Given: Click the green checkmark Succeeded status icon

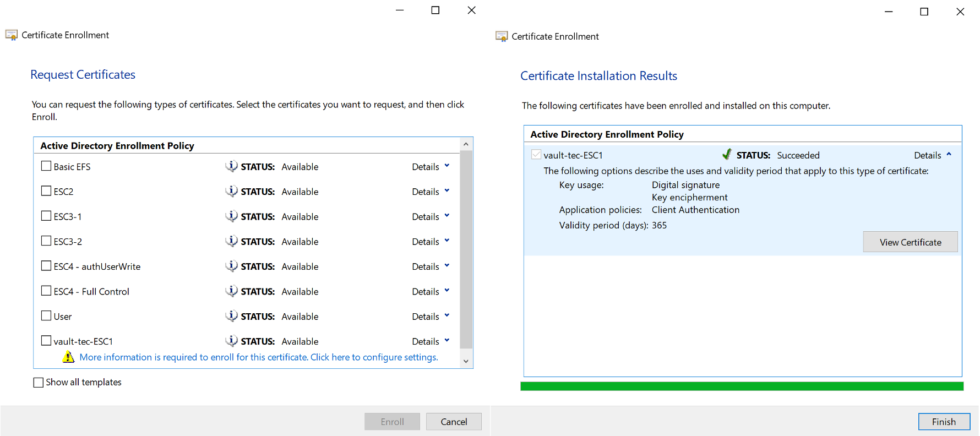Looking at the screenshot, I should coord(727,154).
